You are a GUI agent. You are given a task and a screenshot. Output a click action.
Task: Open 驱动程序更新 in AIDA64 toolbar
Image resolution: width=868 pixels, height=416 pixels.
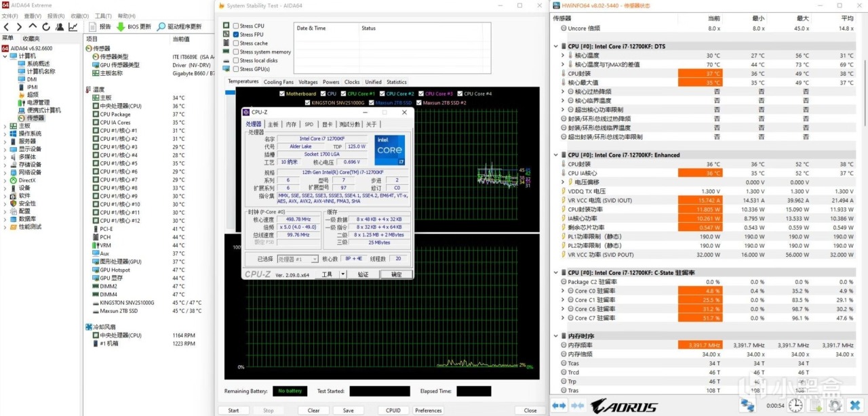(180, 27)
